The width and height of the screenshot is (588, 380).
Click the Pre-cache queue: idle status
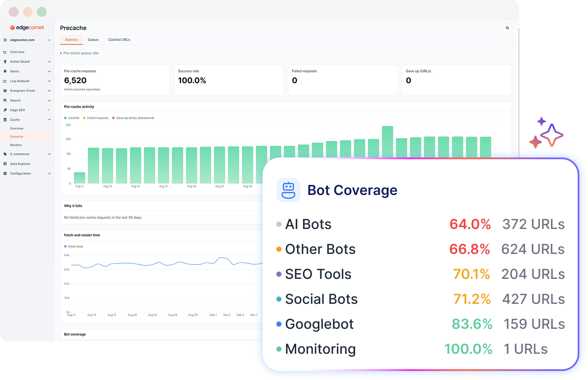pyautogui.click(x=79, y=53)
